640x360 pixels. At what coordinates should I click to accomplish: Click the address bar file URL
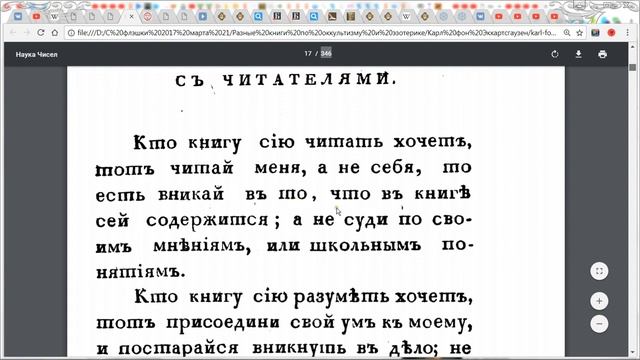tap(316, 33)
